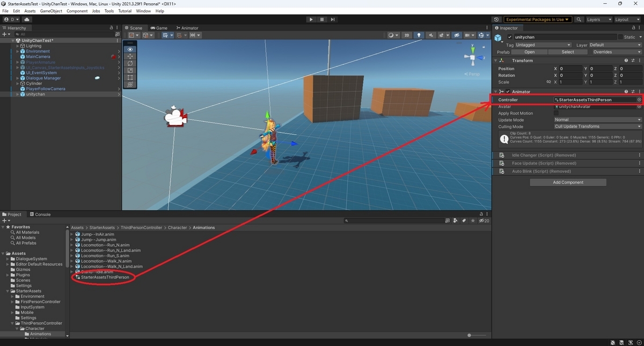Open the GameObject menu
This screenshot has width=644, height=346.
point(51,11)
